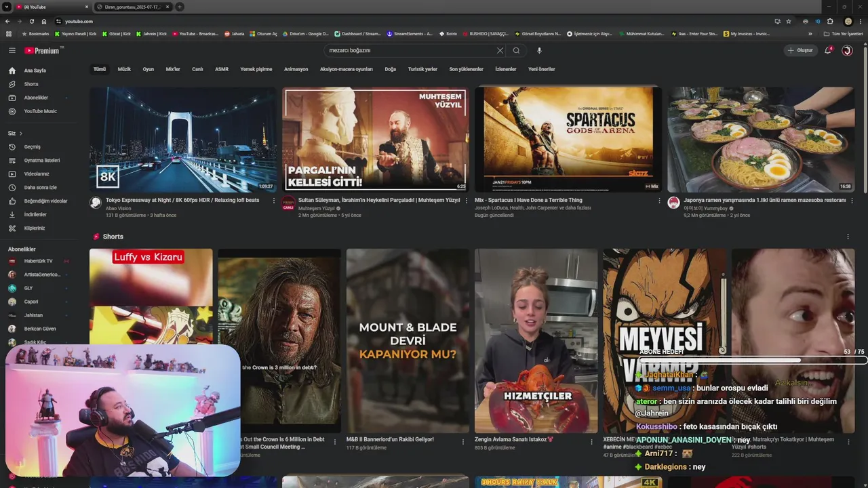Image resolution: width=868 pixels, height=488 pixels.
Task: Switch to the Ekran_goruntusu browser tab
Action: (x=132, y=7)
